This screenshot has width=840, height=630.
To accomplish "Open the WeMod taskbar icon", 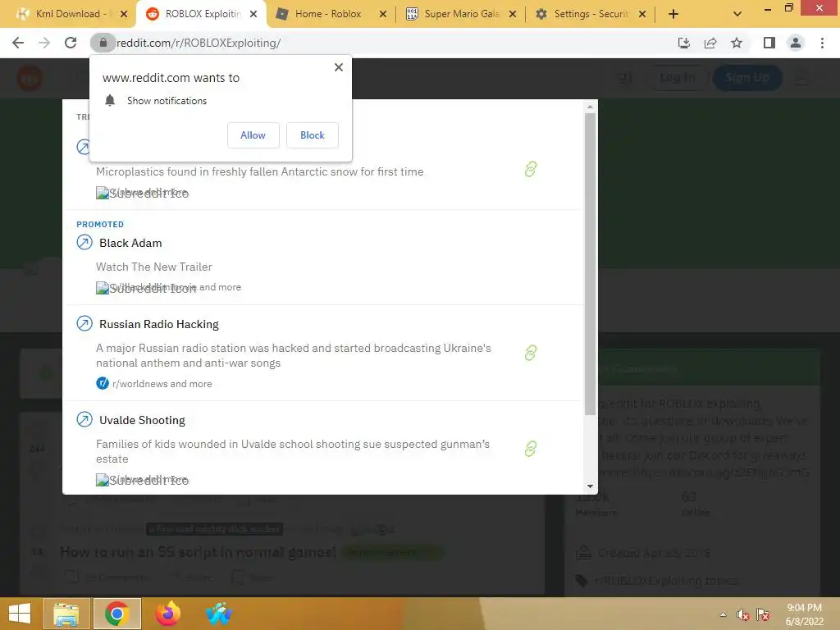I will pyautogui.click(x=218, y=614).
